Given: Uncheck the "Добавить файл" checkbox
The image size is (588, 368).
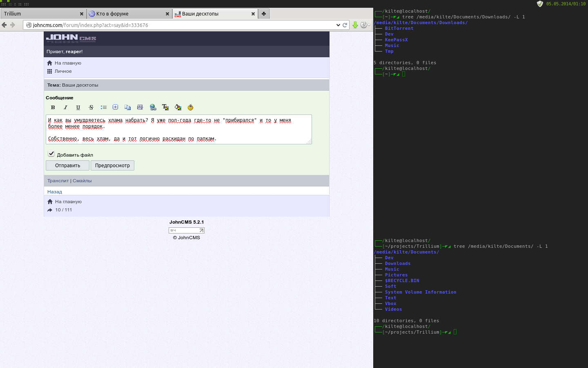Looking at the screenshot, I should 51,154.
